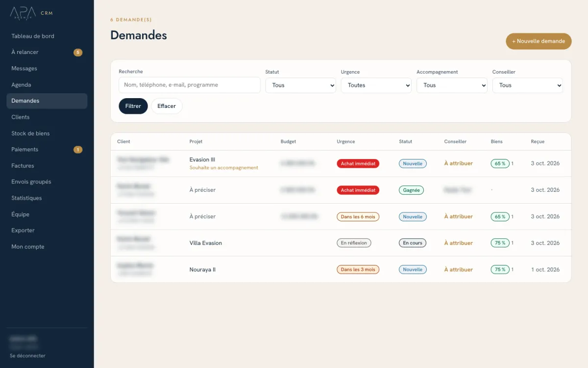Viewport: 588px width, 368px height.
Task: Click the Client column header
Action: pos(123,141)
